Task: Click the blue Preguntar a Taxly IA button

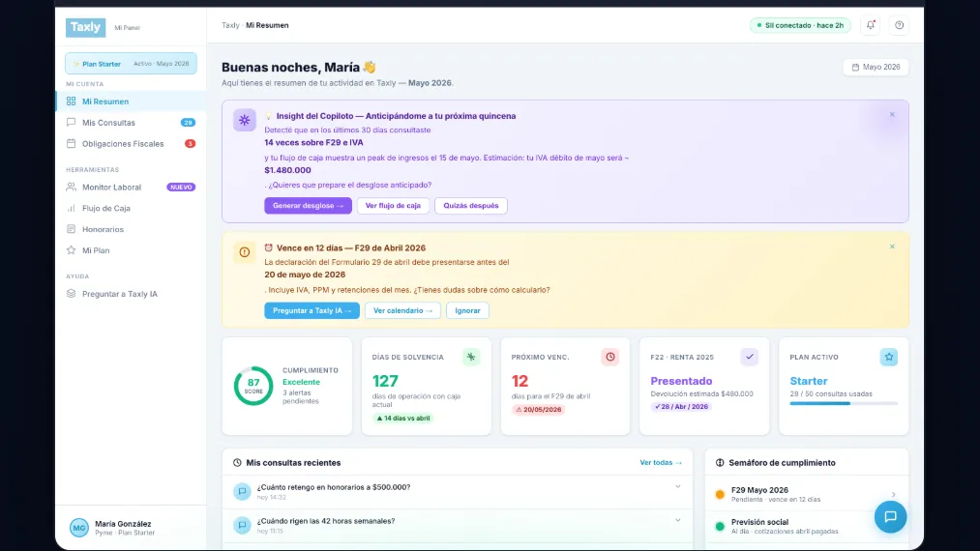Action: 312,310
